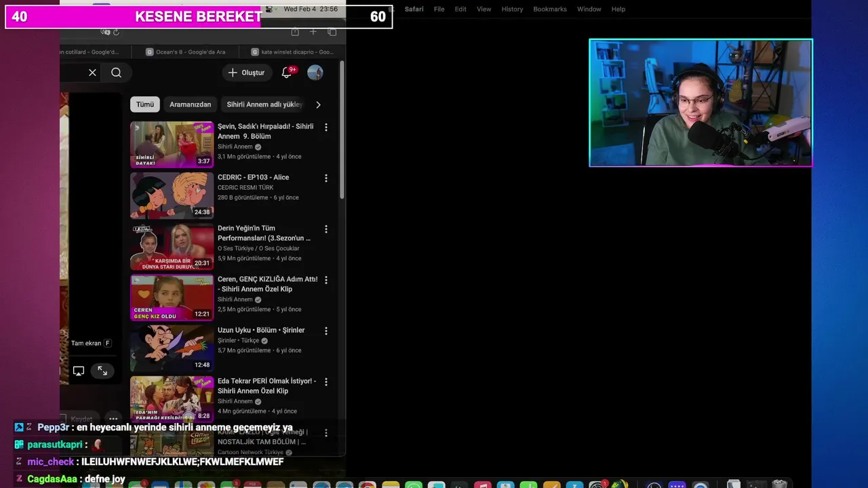Screen dimensions: 868x488
Task: Open 'Ceren, GENÇ KIZLIĞA Adım Attı' video title
Action: [x=267, y=284]
